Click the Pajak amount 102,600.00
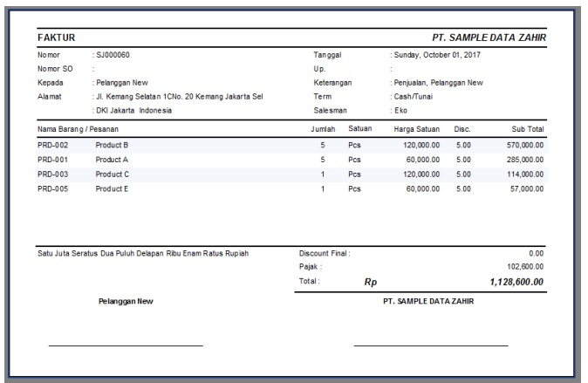The image size is (588, 383). tap(525, 267)
